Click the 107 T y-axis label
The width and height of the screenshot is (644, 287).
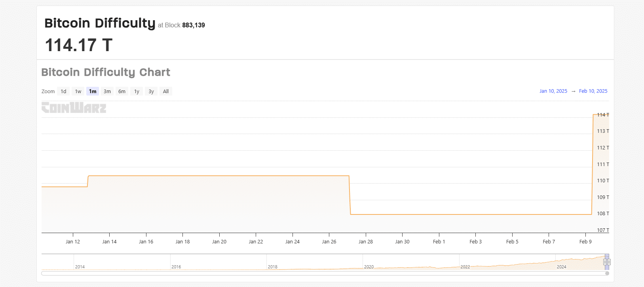click(x=603, y=230)
